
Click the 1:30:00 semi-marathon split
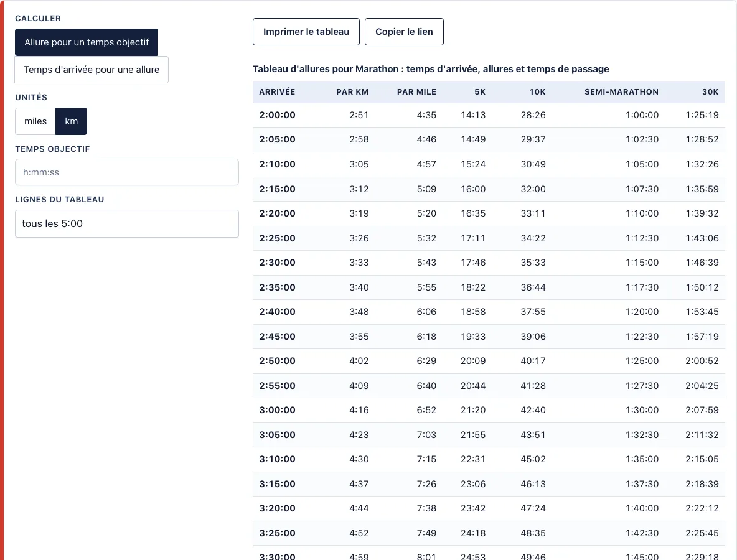[x=642, y=410]
